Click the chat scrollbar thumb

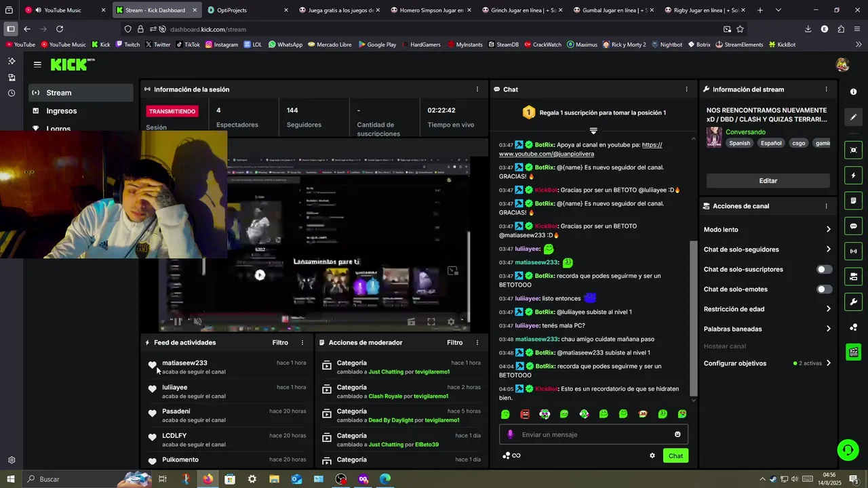692,319
